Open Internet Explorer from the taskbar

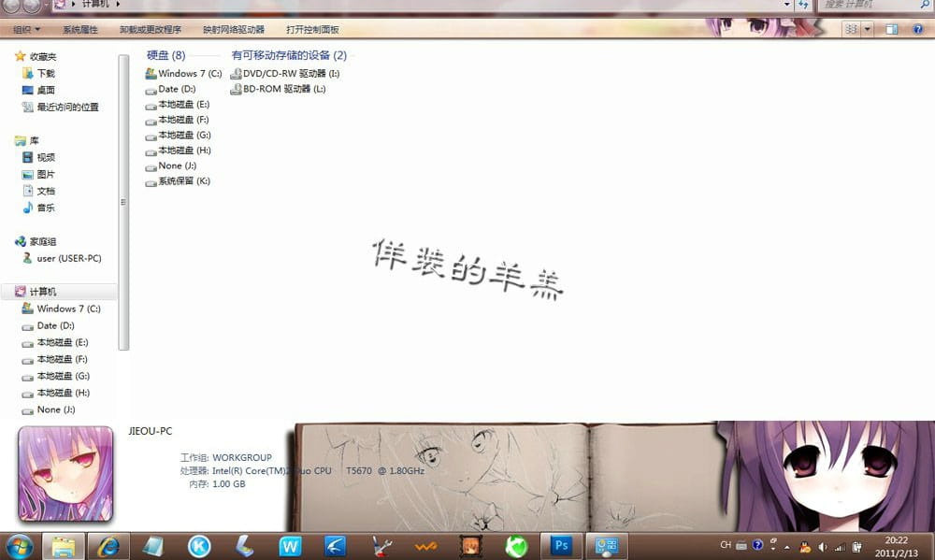108,545
